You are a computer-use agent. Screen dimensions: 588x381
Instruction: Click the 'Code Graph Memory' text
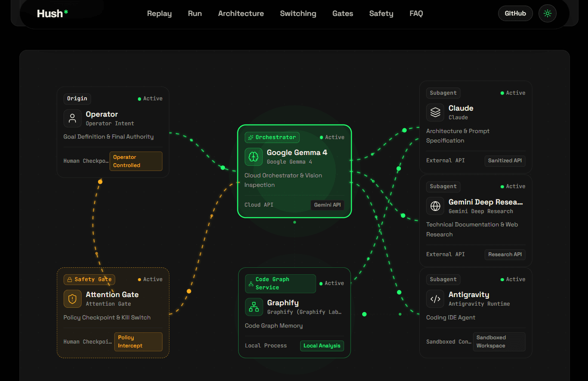[274, 325]
